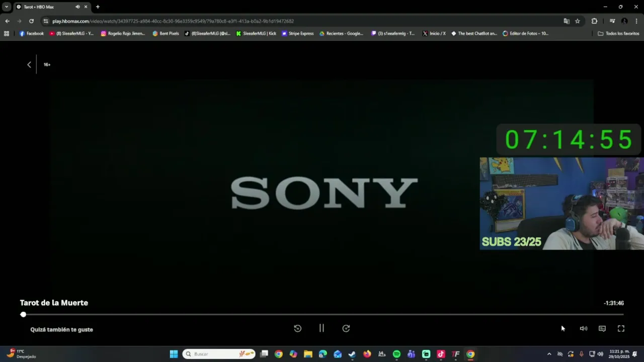Open the SleeaferMLG TikTok bookmark
Image resolution: width=644 pixels, height=362 pixels.
click(x=207, y=34)
